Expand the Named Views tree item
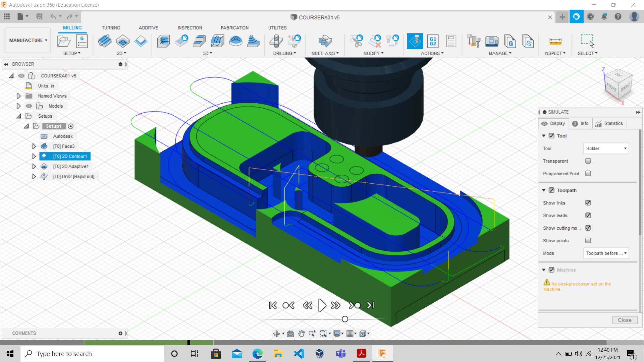The height and width of the screenshot is (362, 644). coord(18,96)
